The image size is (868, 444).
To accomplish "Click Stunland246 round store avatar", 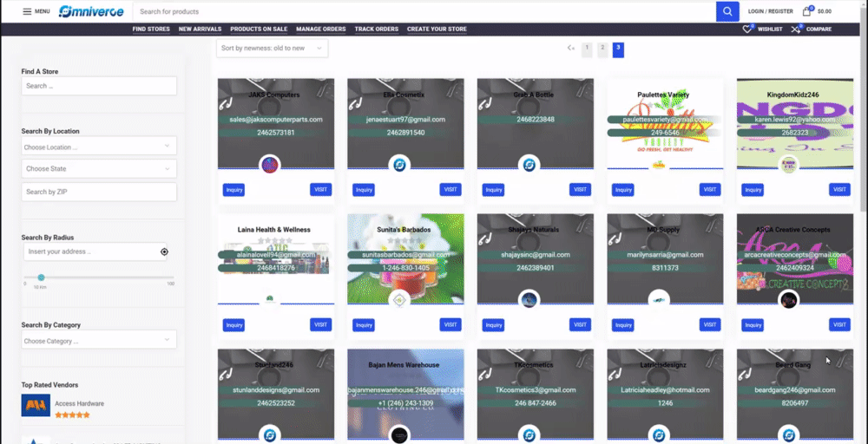I will click(x=270, y=434).
